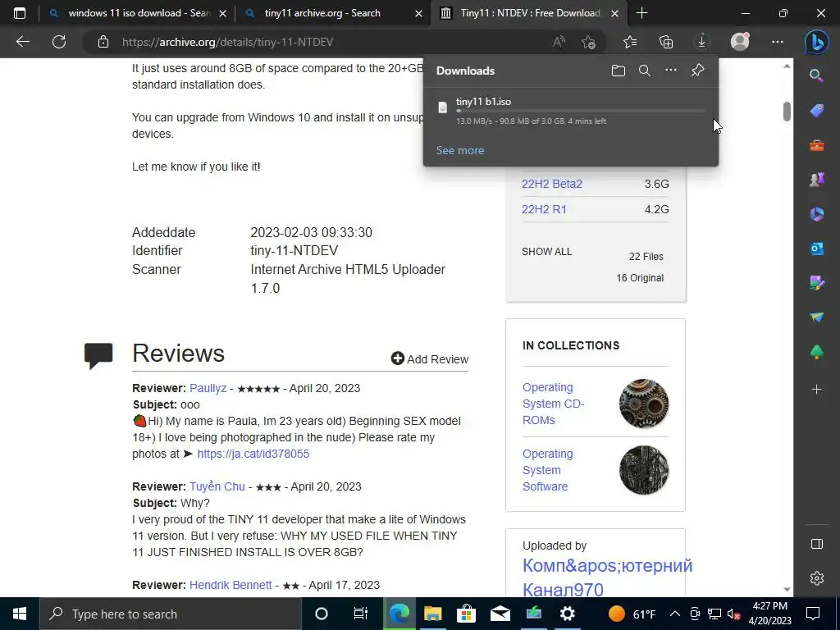This screenshot has width=840, height=630.
Task: Open reviewer Hendrik Bennett profile
Action: coord(231,585)
